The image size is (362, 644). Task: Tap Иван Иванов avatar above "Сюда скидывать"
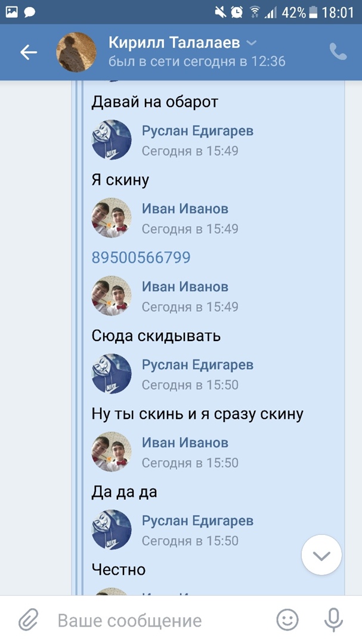click(112, 296)
